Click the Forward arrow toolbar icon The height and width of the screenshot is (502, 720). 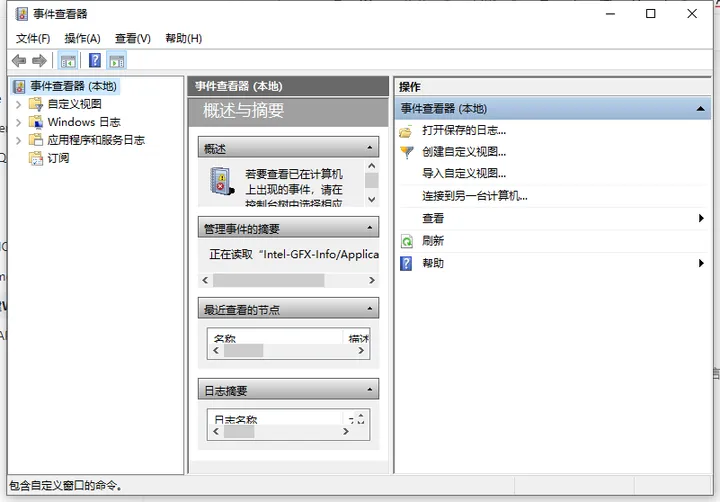[39, 61]
